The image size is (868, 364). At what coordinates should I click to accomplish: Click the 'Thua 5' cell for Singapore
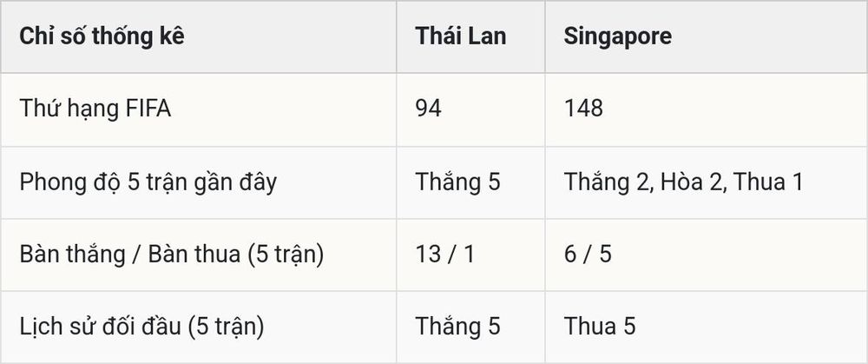tap(600, 327)
